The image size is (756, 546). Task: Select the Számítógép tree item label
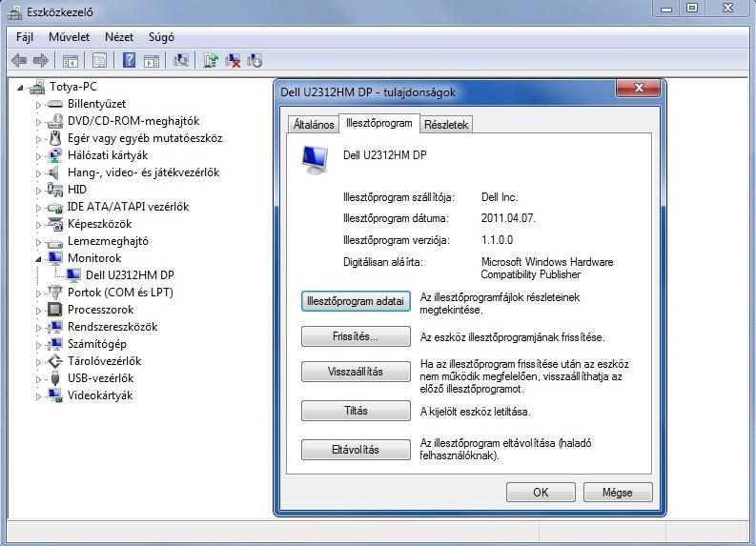pyautogui.click(x=97, y=344)
